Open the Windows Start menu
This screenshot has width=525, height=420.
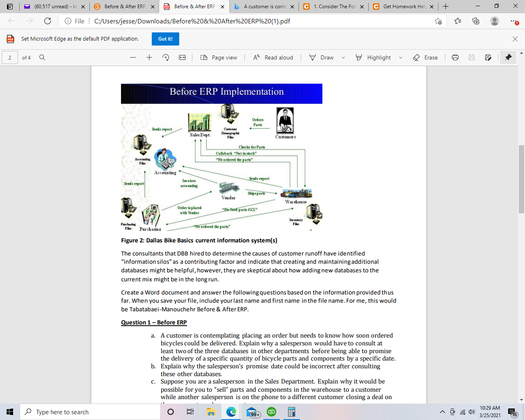click(x=10, y=412)
